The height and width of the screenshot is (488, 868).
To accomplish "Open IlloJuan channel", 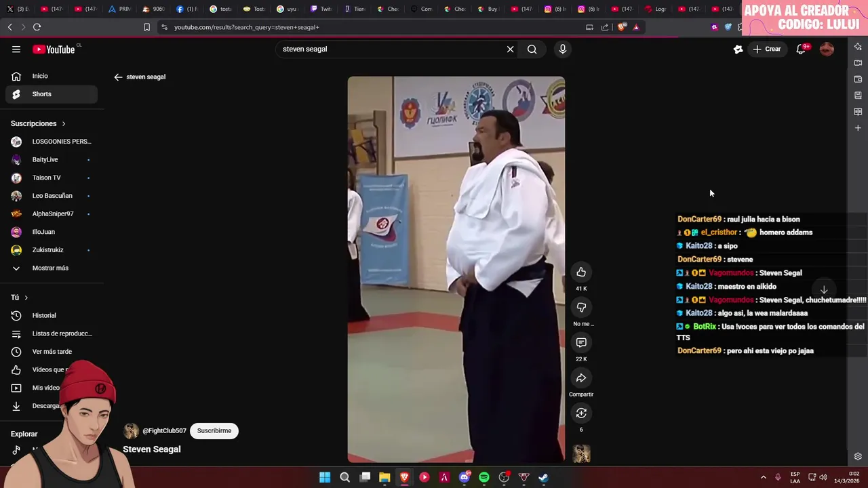I will pos(52,232).
